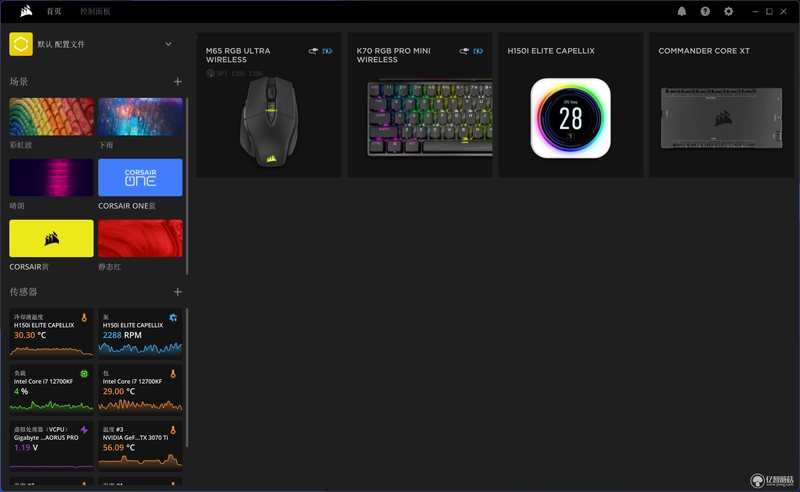The height and width of the screenshot is (492, 800).
Task: Click the M65 DPI indicator icon
Action: pyautogui.click(x=210, y=73)
